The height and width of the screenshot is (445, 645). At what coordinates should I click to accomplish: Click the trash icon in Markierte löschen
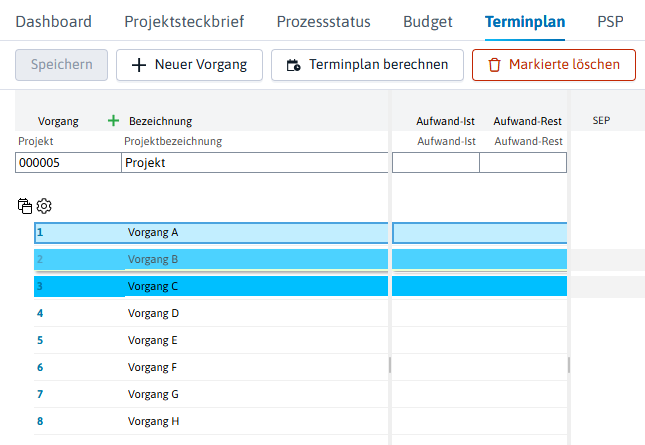pos(494,65)
